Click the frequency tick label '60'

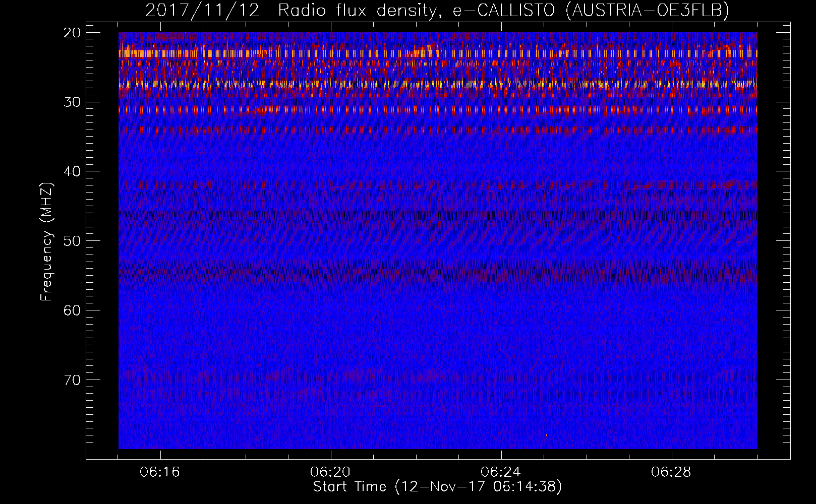(x=73, y=310)
